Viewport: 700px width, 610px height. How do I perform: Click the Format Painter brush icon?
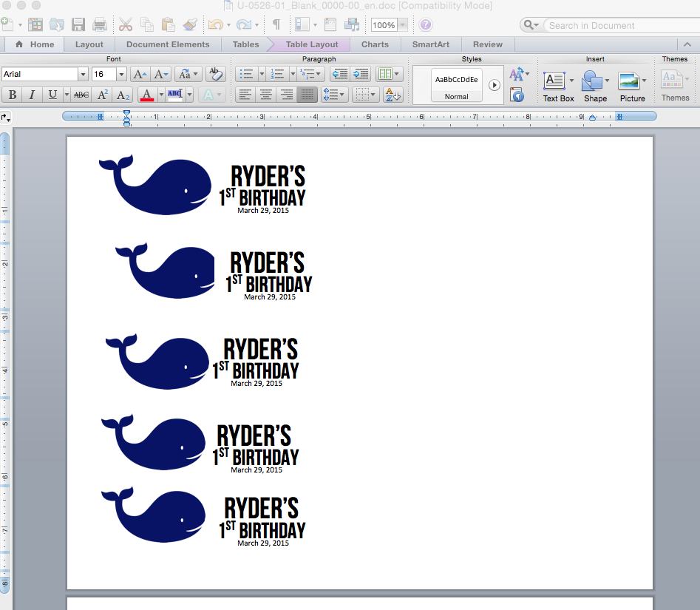pyautogui.click(x=190, y=24)
